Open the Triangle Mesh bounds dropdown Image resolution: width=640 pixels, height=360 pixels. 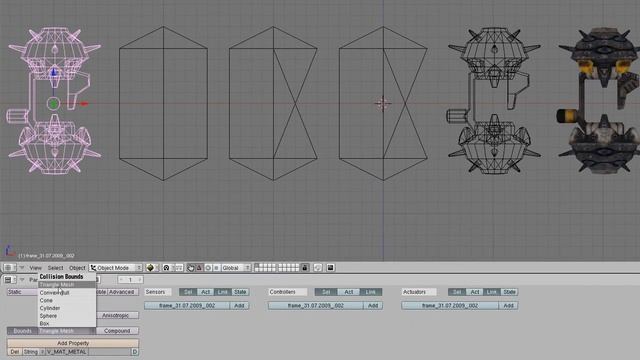coord(67,331)
